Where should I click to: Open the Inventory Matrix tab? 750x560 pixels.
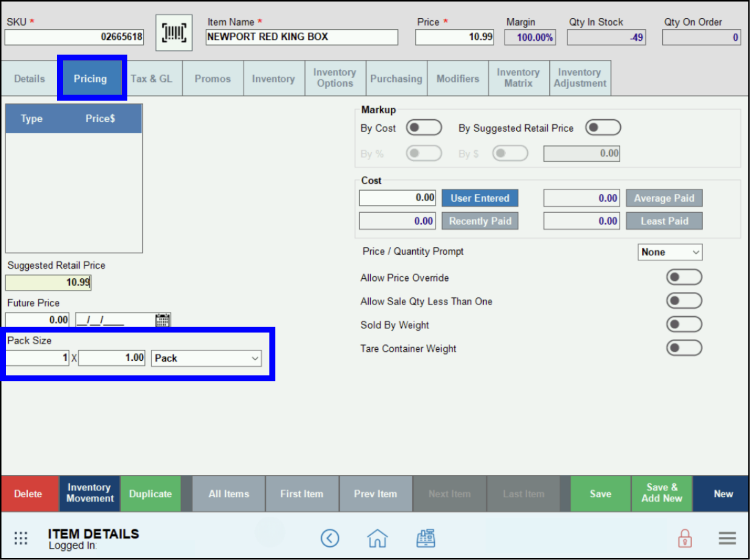click(x=519, y=78)
